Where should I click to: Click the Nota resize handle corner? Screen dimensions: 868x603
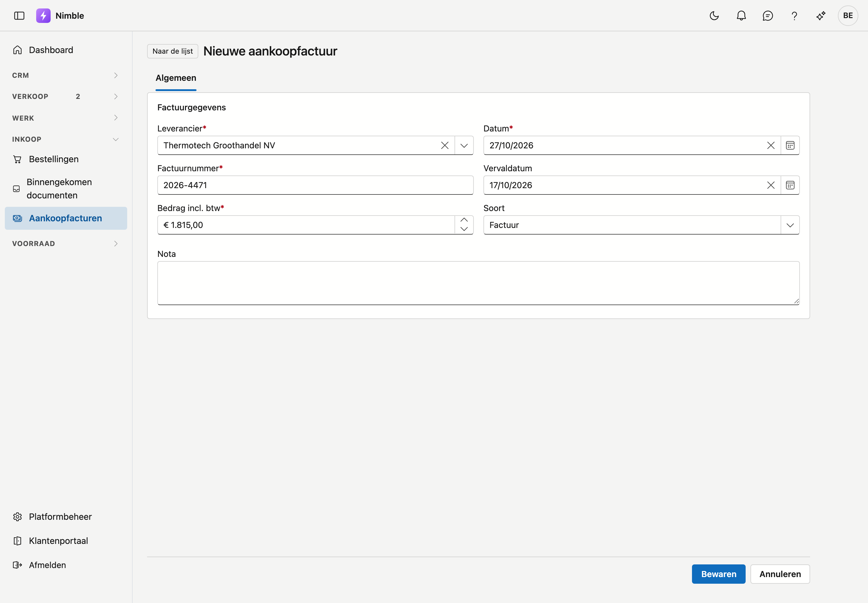[796, 301]
